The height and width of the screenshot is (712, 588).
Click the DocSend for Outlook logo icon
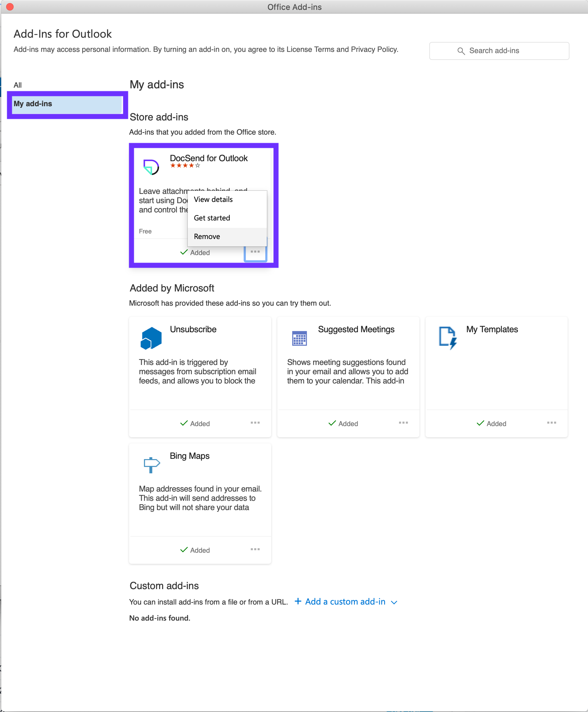point(151,167)
